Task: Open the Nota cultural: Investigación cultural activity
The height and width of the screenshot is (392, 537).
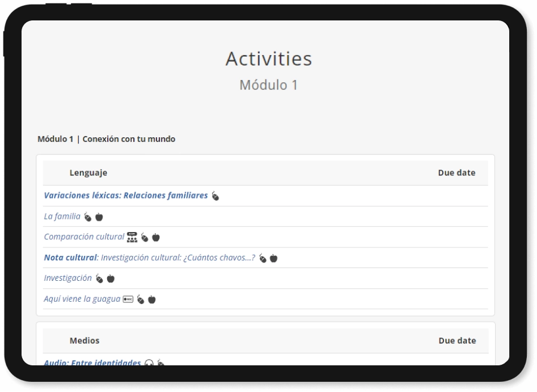Action: (150, 257)
